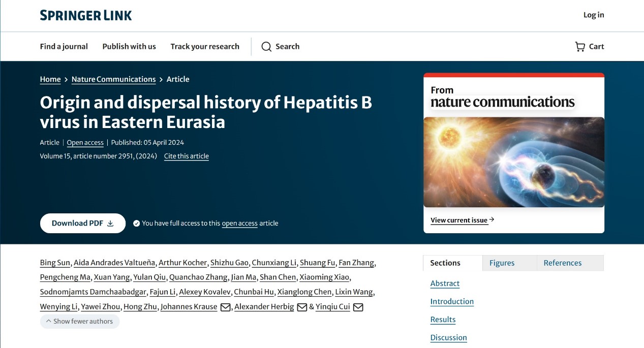Click the journal cover image thumbnail

click(513, 162)
